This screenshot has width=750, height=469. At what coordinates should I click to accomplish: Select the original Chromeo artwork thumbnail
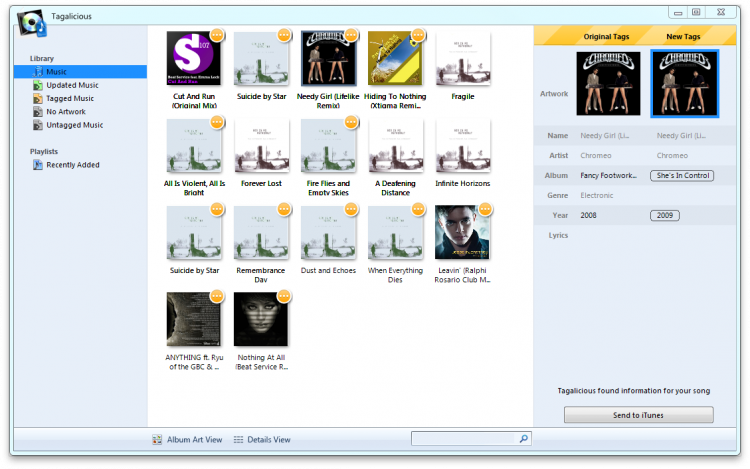click(x=608, y=84)
